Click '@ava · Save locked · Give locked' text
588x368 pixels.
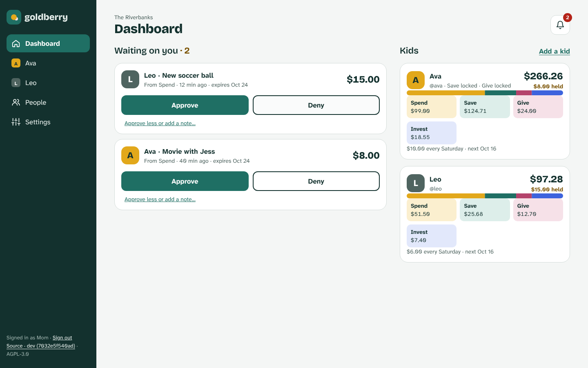470,85
